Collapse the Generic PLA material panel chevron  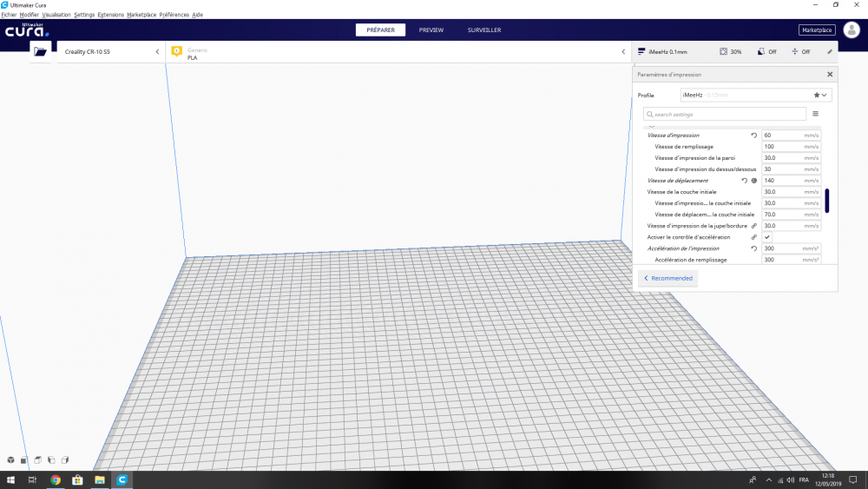tap(623, 51)
